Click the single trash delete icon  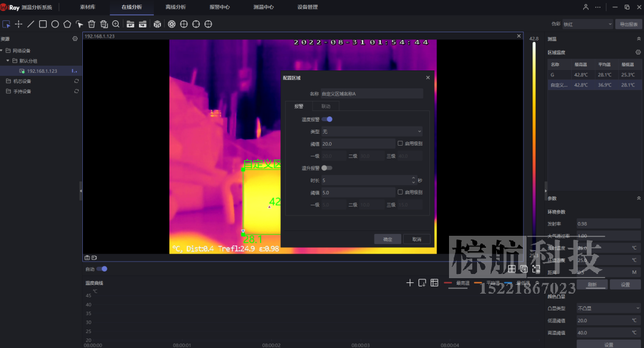(92, 24)
